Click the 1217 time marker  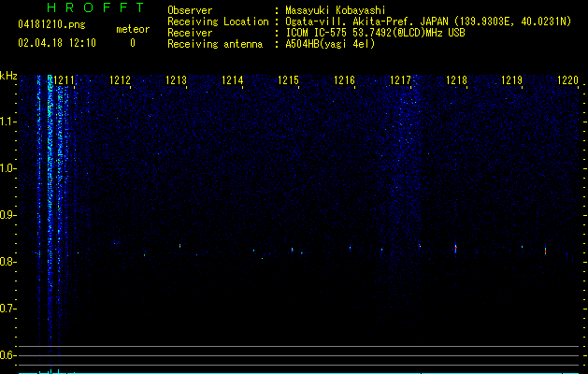(400, 80)
